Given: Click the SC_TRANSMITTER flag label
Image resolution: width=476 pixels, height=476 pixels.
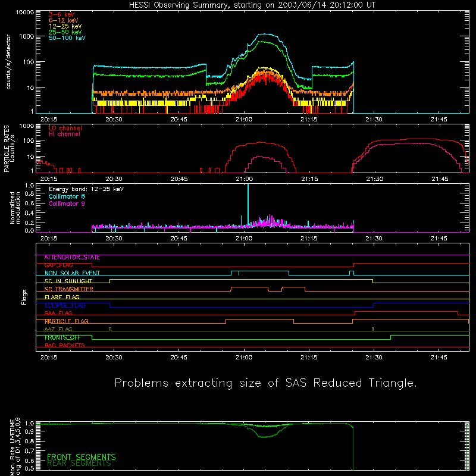Looking at the screenshot, I should tap(69, 289).
